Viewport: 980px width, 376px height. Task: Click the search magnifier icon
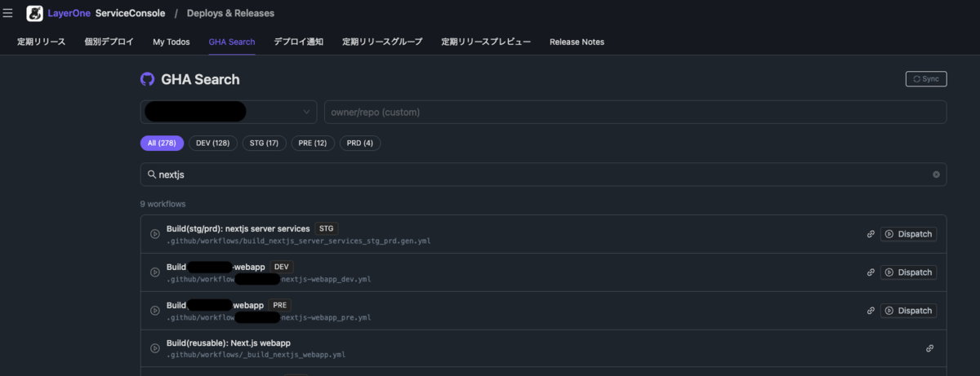click(x=152, y=175)
